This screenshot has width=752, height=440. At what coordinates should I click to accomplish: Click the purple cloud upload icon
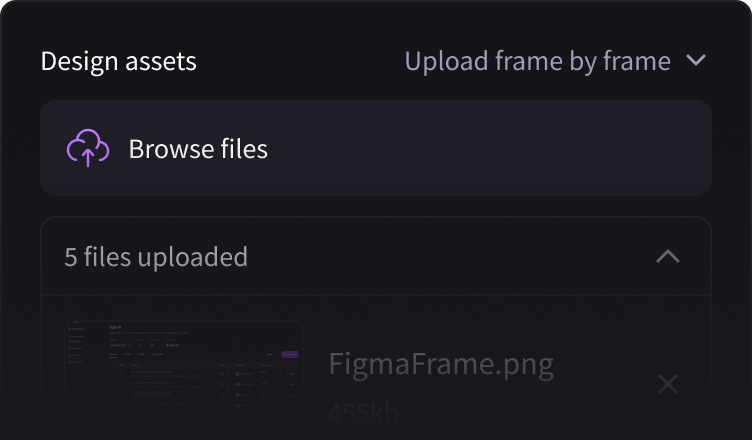pyautogui.click(x=88, y=148)
